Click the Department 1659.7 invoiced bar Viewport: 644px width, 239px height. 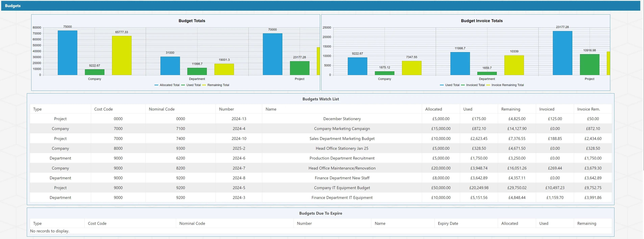(x=487, y=74)
